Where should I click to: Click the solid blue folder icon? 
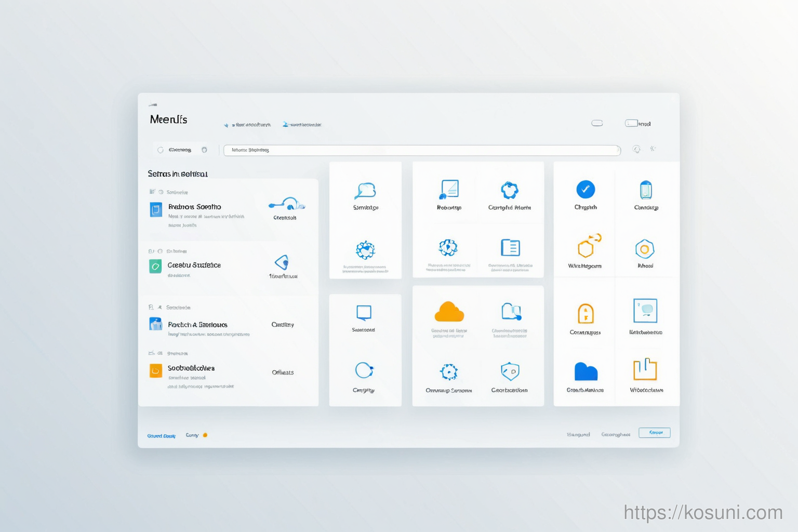pyautogui.click(x=586, y=372)
